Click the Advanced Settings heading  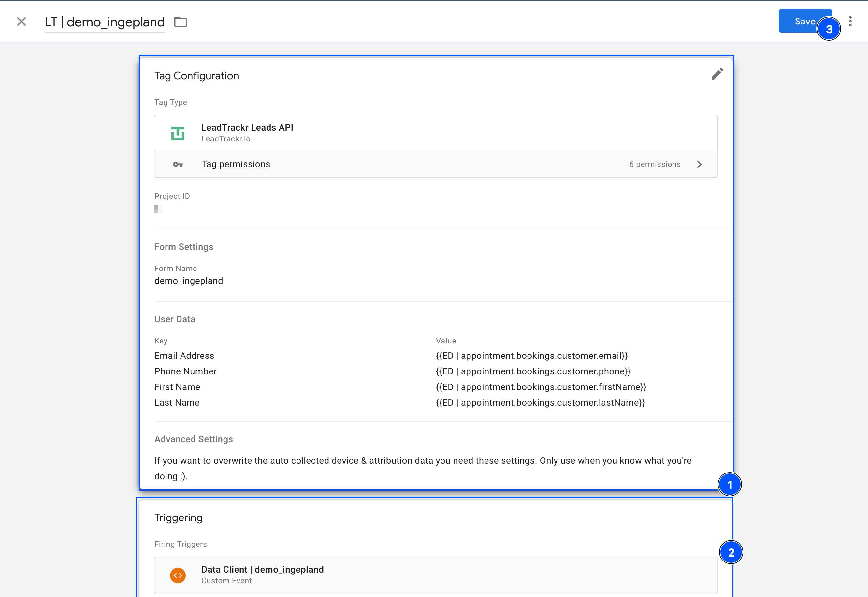193,439
